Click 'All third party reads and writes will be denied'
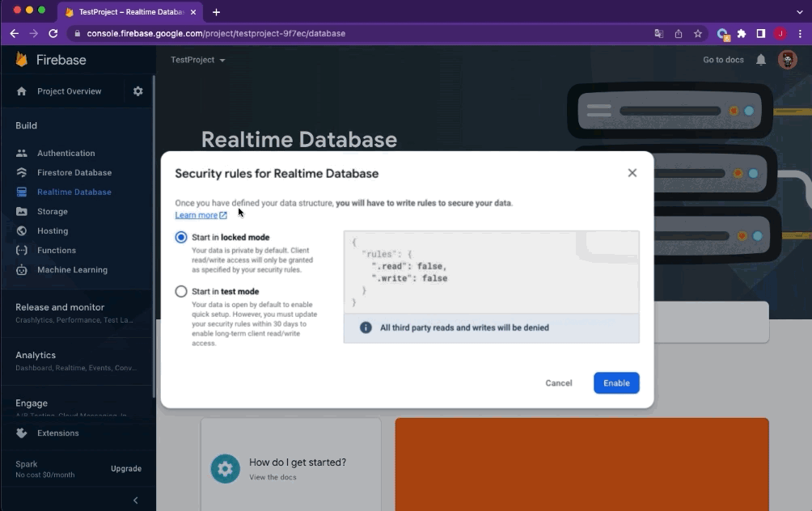Screen dimensions: 812x511 pyautogui.click(x=464, y=327)
